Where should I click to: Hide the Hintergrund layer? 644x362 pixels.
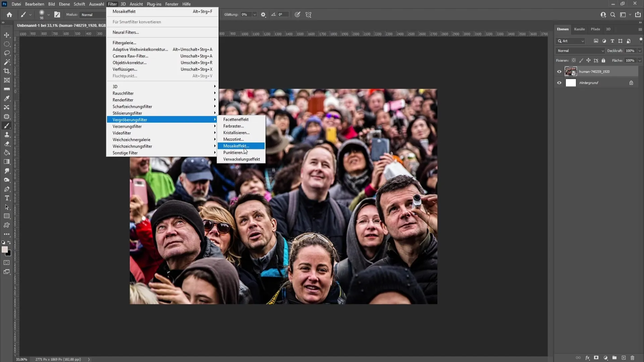559,83
